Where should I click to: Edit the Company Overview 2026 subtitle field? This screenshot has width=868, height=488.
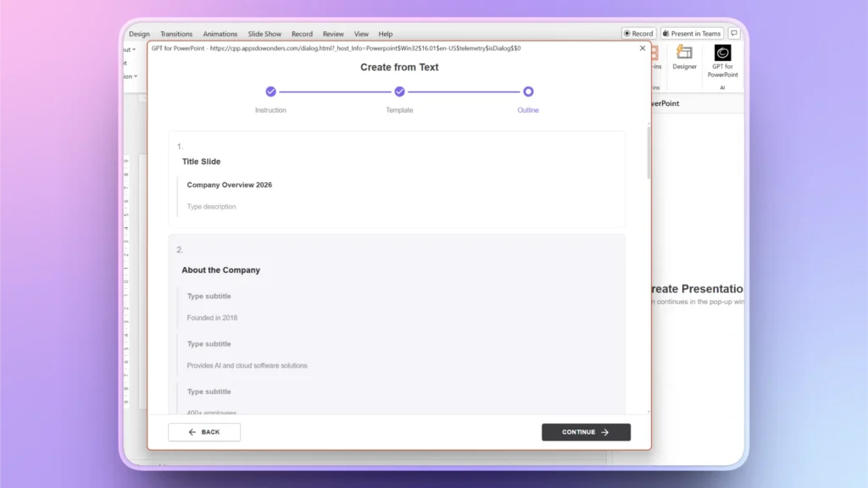229,185
